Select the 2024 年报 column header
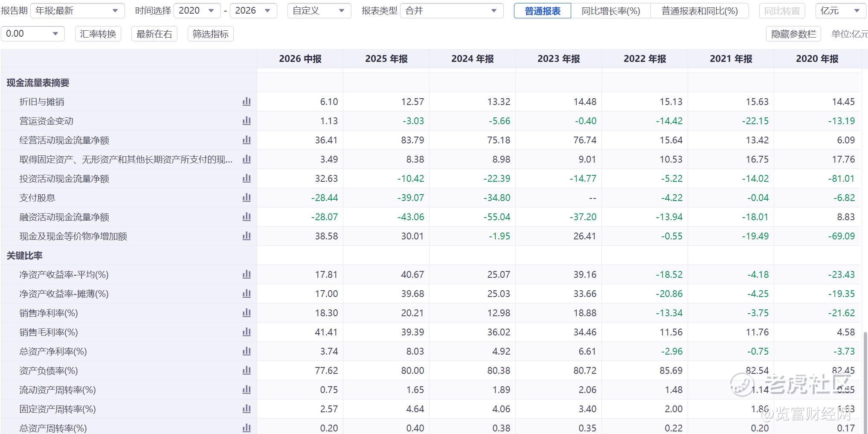This screenshot has width=868, height=434. tap(473, 59)
